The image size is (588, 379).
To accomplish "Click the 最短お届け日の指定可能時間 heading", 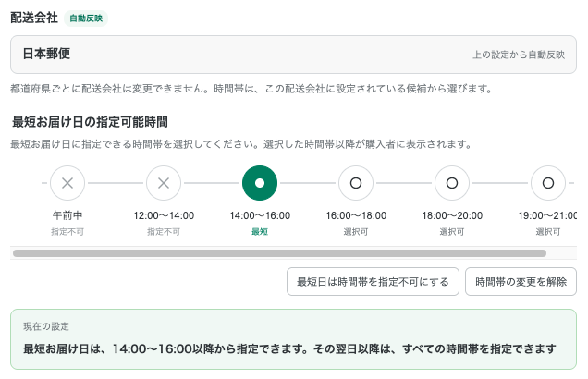I will [90, 122].
